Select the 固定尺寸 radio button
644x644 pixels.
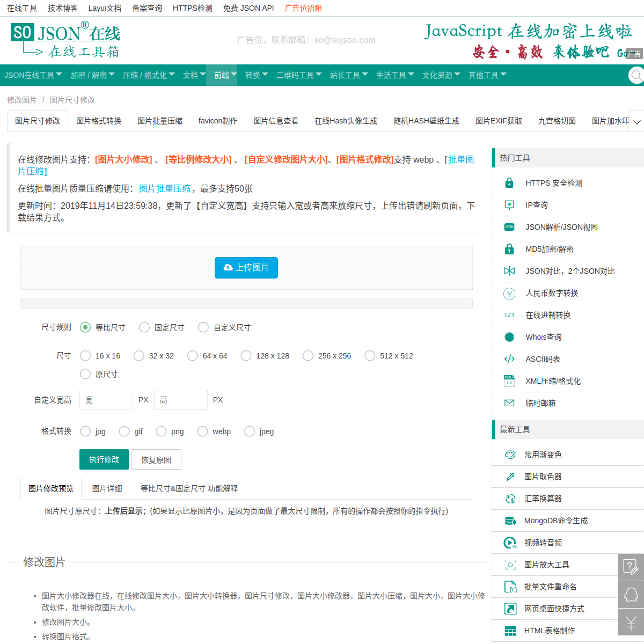point(144,327)
